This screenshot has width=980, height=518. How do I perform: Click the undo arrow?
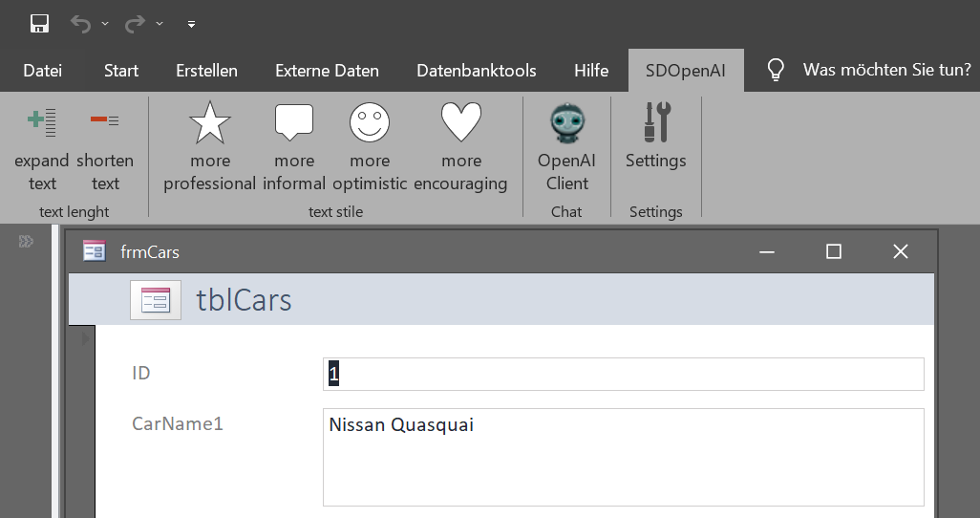point(80,24)
